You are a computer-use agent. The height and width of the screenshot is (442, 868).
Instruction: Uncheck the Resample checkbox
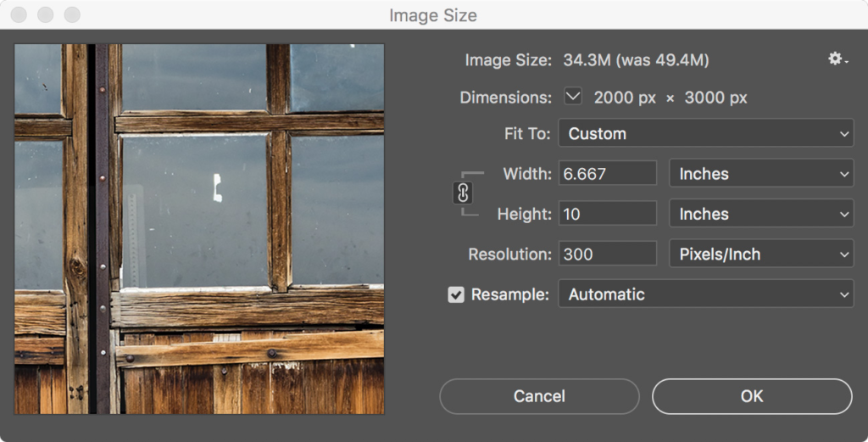[456, 295]
